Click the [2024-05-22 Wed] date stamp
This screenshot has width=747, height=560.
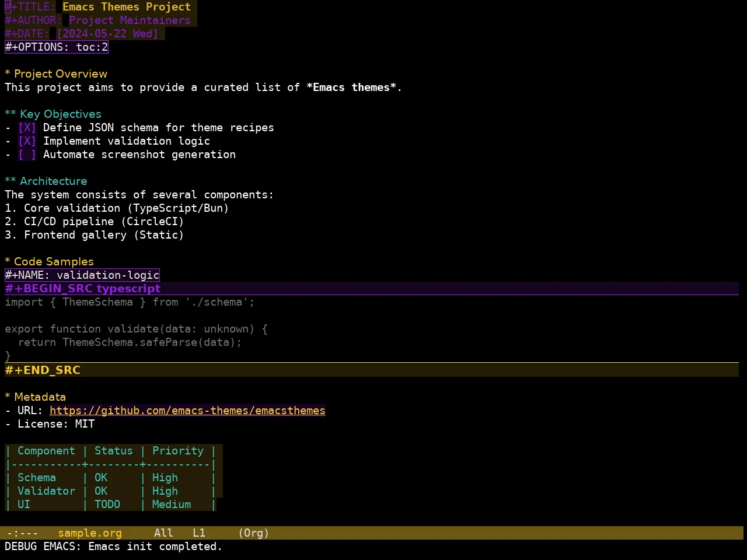click(107, 34)
